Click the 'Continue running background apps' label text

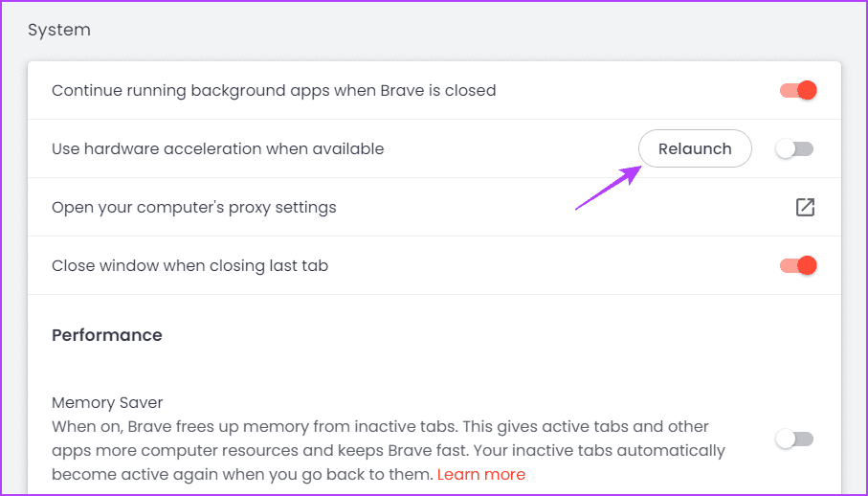tap(274, 91)
